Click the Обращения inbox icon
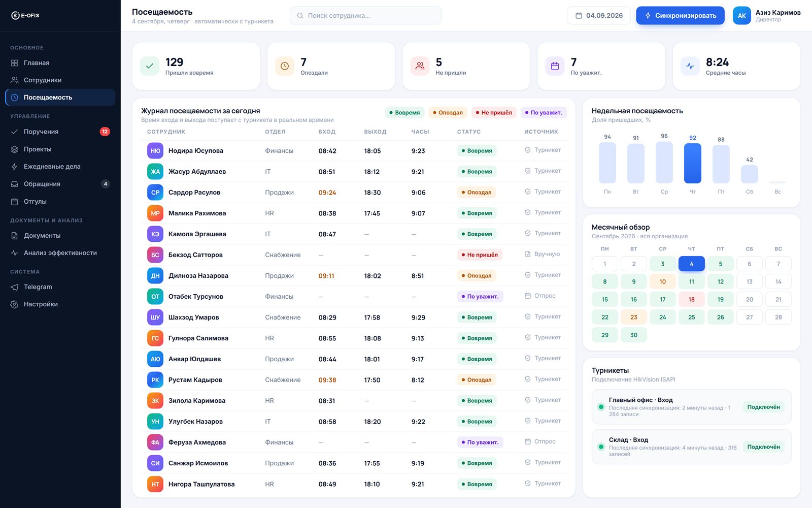 coord(15,184)
